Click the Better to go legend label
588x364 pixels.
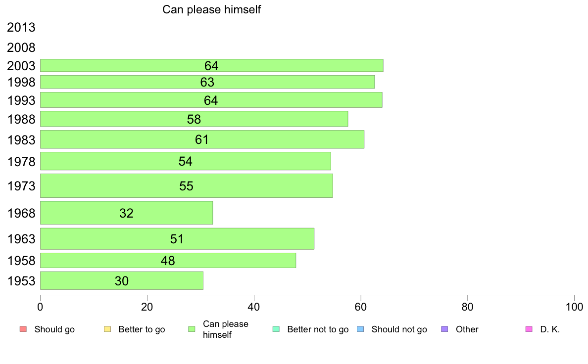click(142, 329)
